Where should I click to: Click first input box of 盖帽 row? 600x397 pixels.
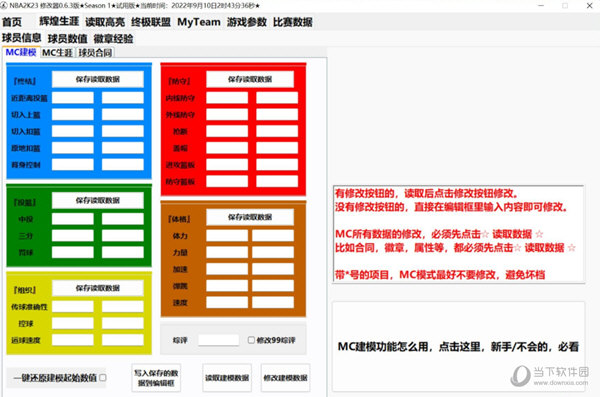[x=227, y=148]
